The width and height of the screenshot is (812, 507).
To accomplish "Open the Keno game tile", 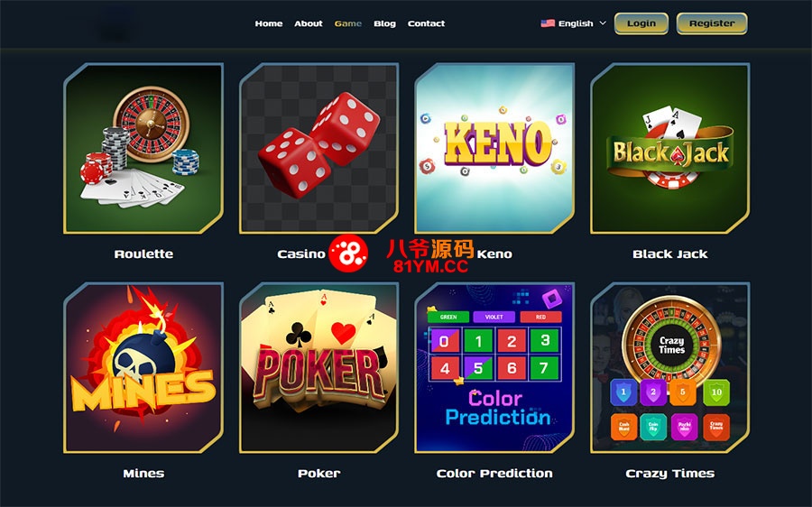I will pos(494,149).
